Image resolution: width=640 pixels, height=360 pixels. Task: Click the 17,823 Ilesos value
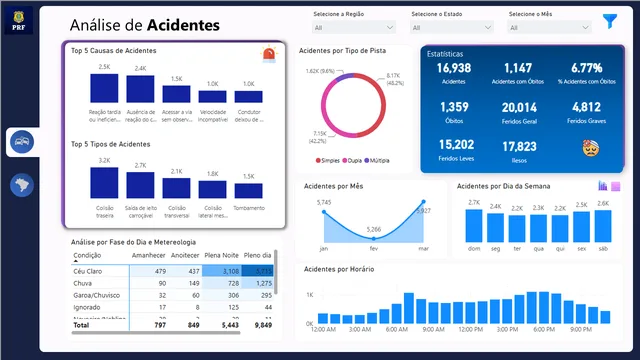[x=519, y=147]
